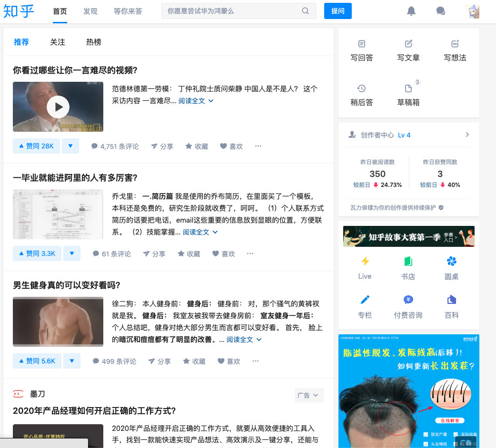This screenshot has height=448, width=496.
Task: Share the 阿里 answer
Action: pos(154,253)
